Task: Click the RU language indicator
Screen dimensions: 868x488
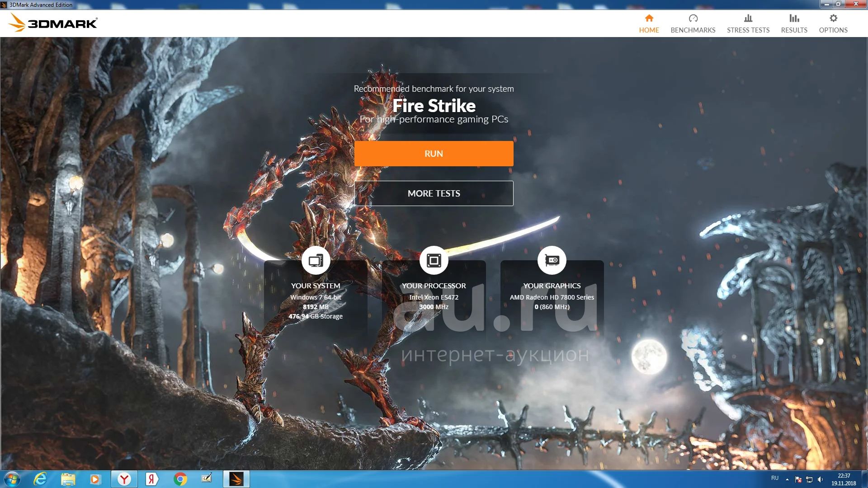Action: click(x=775, y=478)
